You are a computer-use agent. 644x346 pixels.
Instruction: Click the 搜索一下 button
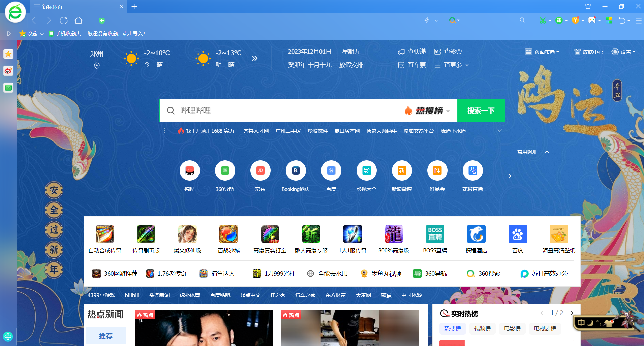pos(481,111)
